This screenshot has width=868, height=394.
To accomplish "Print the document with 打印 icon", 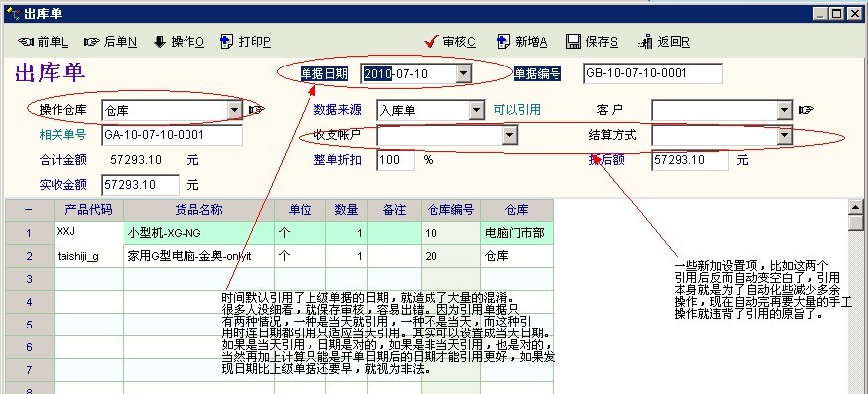I will [x=245, y=42].
